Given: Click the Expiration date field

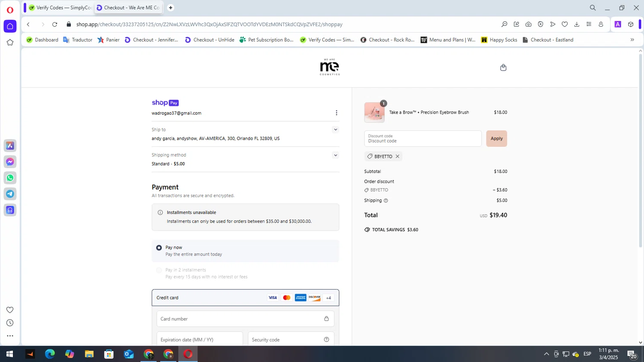Looking at the screenshot, I should tap(200, 339).
